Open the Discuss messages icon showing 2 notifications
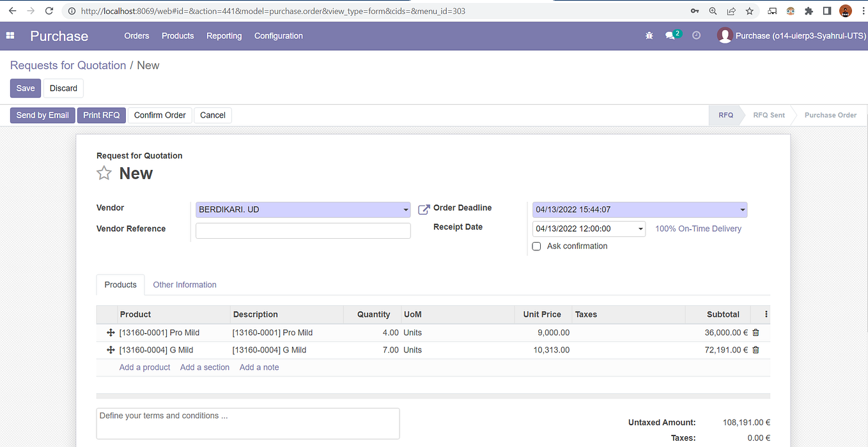868x447 pixels. [x=669, y=36]
